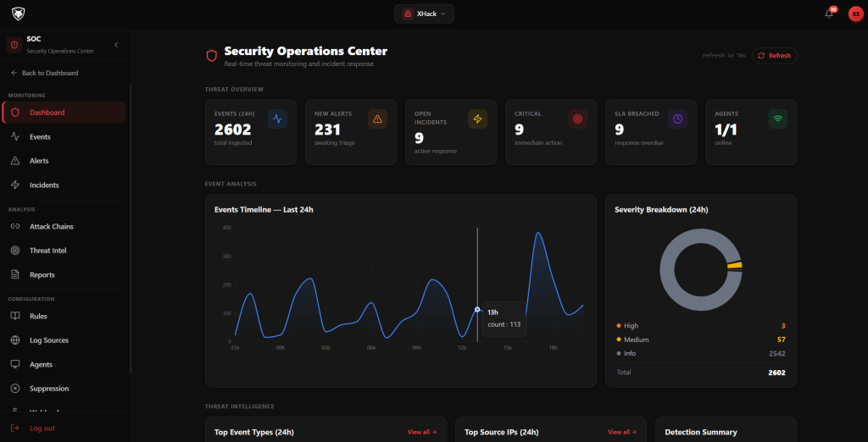Click the XS user avatar
The height and width of the screenshot is (442, 868).
click(855, 14)
